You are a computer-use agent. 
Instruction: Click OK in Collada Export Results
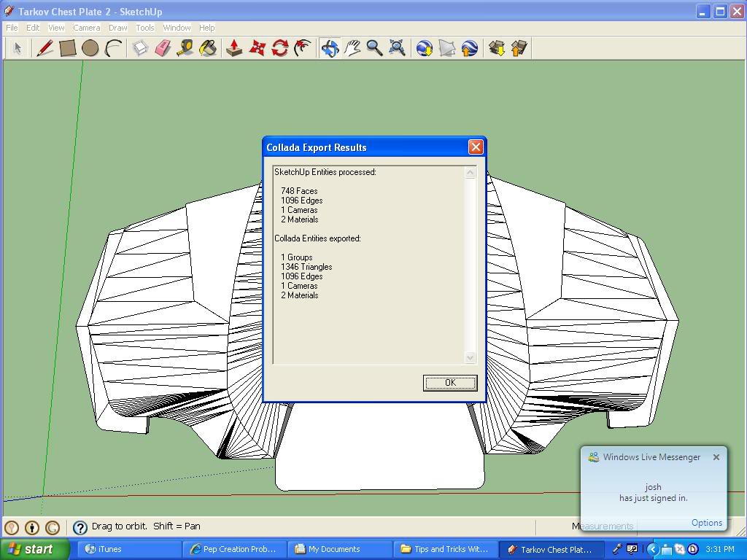tap(450, 383)
